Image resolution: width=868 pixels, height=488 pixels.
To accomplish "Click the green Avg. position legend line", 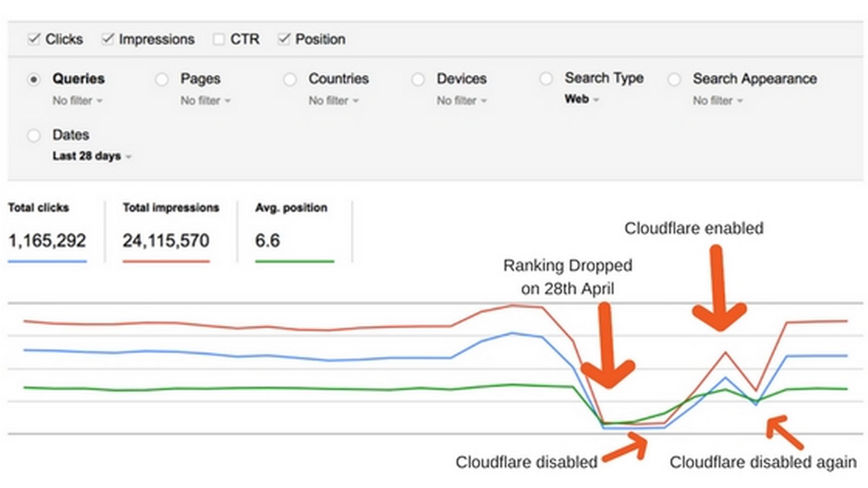I will point(294,261).
